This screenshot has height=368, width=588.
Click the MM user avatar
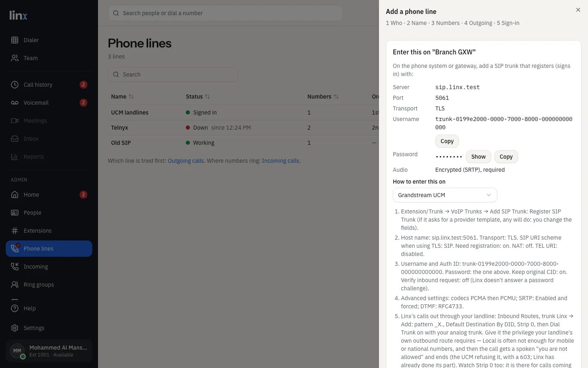point(17,351)
